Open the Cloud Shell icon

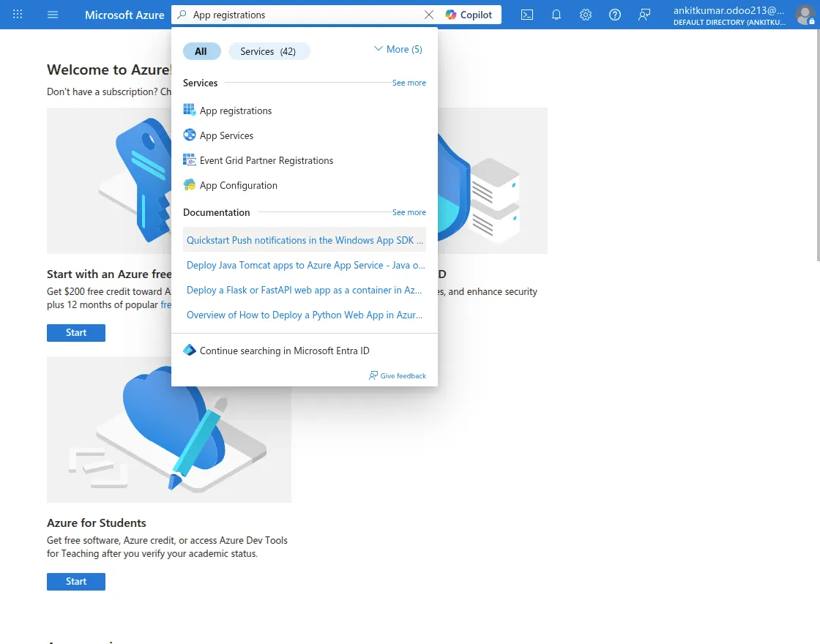[526, 15]
